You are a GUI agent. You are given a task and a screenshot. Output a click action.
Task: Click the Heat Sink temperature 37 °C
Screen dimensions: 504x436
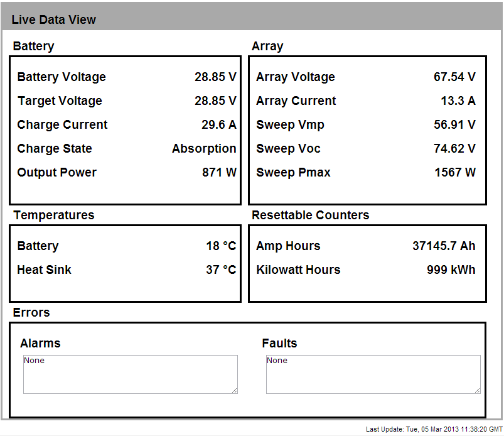point(221,270)
